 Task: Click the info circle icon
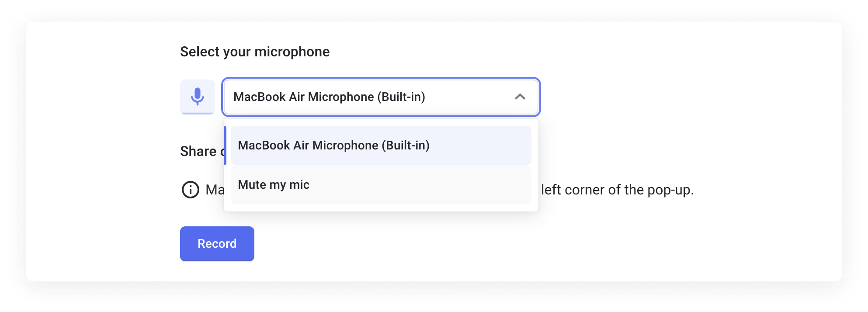click(x=190, y=190)
